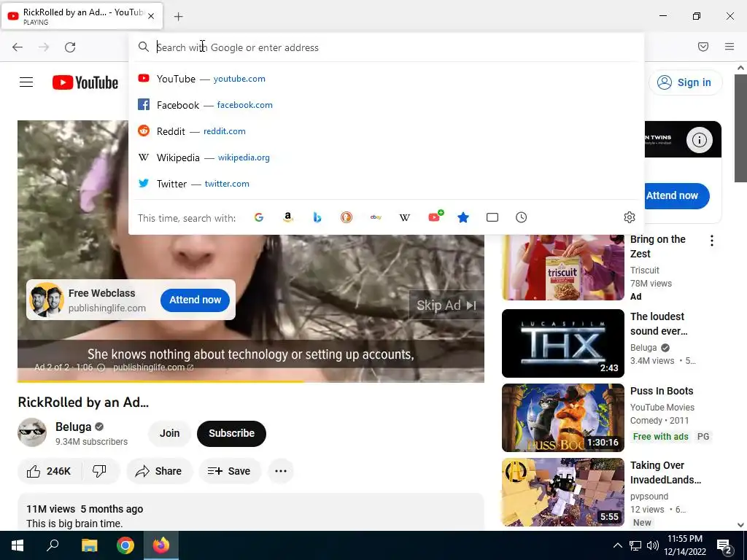Open Chrome from the taskbar
The image size is (747, 560).
125,545
